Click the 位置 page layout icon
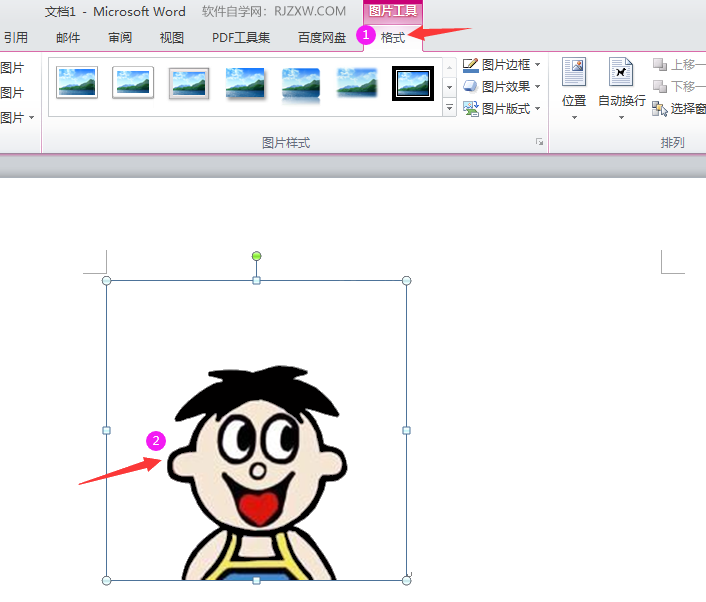Viewport: 706px width, 602px height. click(574, 72)
